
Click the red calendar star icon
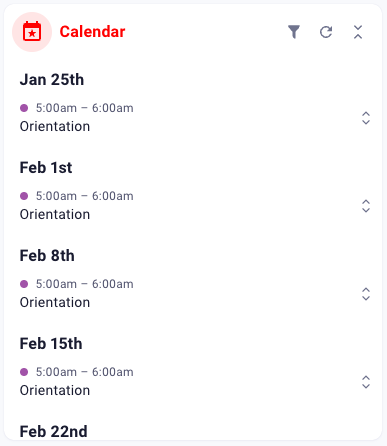coord(32,32)
